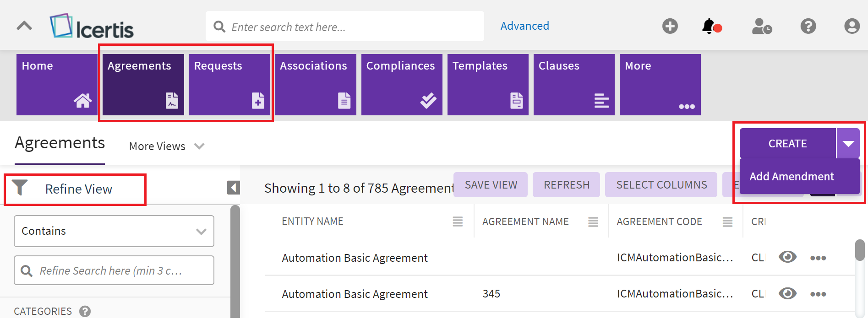
Task: Toggle the CREATE button dropdown arrow
Action: click(848, 144)
